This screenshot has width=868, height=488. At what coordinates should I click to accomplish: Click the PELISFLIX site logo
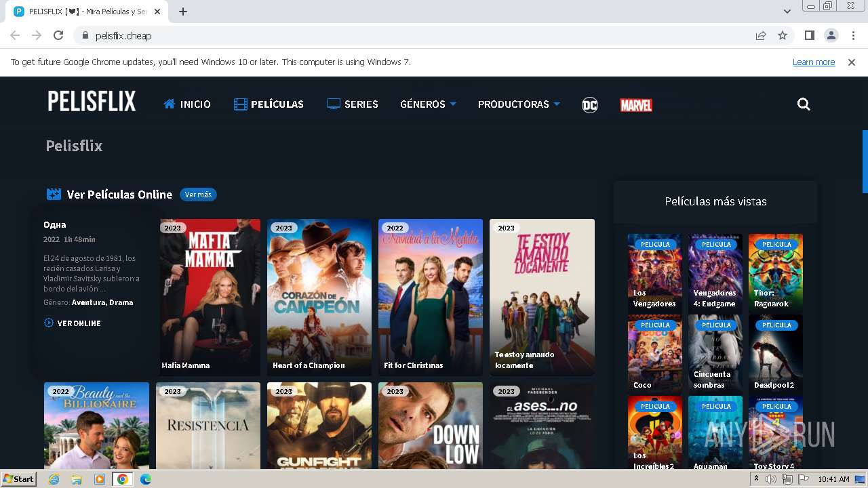(92, 102)
